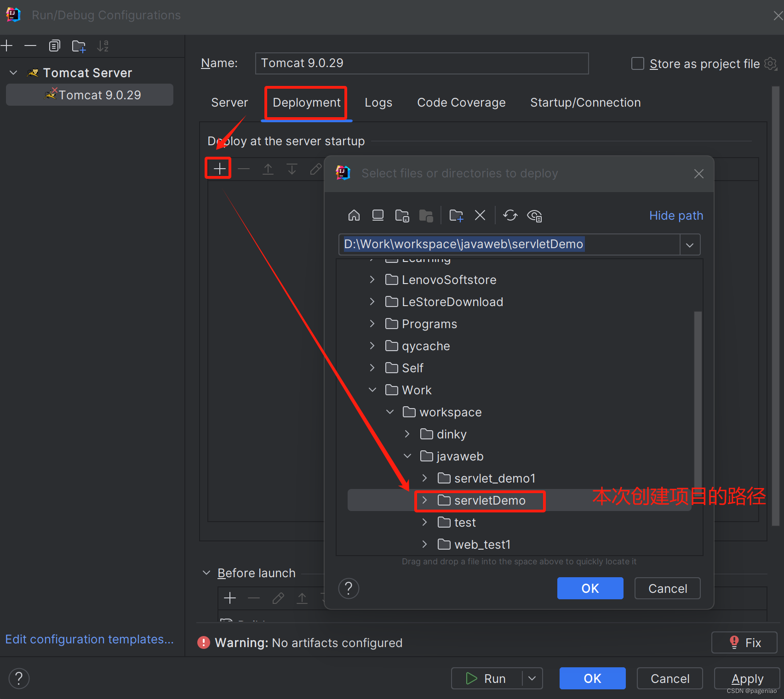Select the servlet_demo1 folder
The image size is (784, 699).
click(495, 478)
